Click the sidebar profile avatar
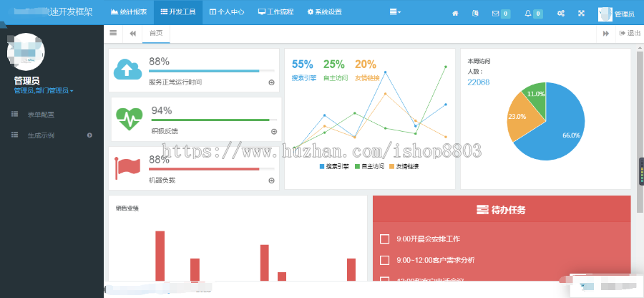This screenshot has height=298, width=644. pos(26,52)
